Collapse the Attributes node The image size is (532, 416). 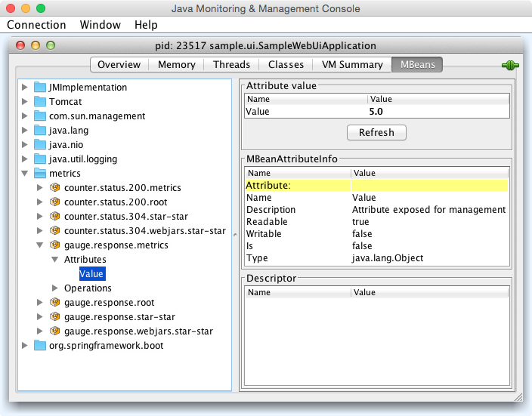click(x=55, y=260)
